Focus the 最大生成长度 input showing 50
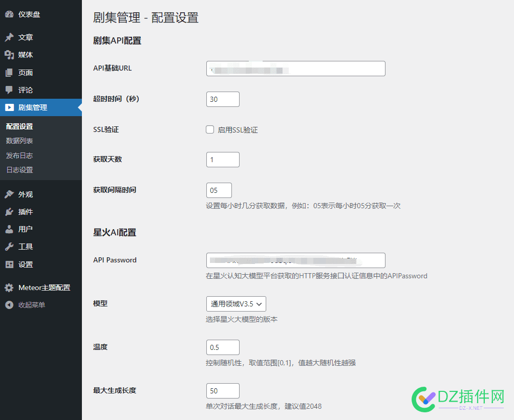 pyautogui.click(x=223, y=391)
